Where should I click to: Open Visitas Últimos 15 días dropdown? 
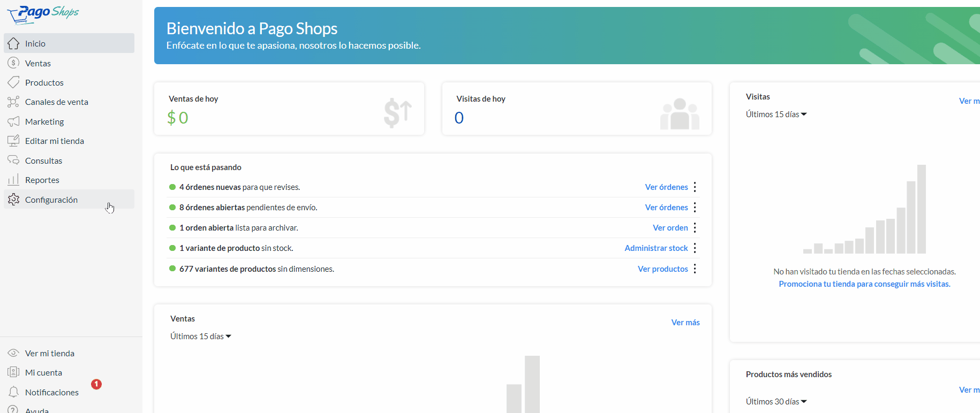(x=776, y=114)
